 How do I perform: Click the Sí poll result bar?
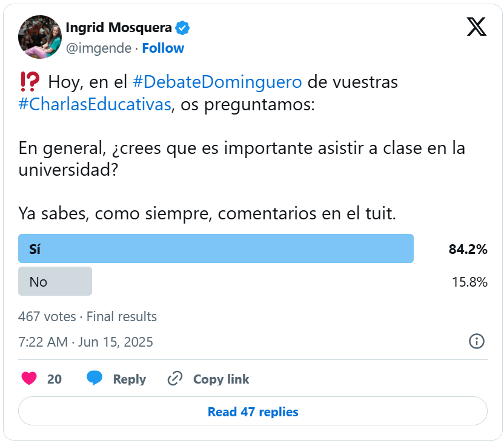point(216,248)
